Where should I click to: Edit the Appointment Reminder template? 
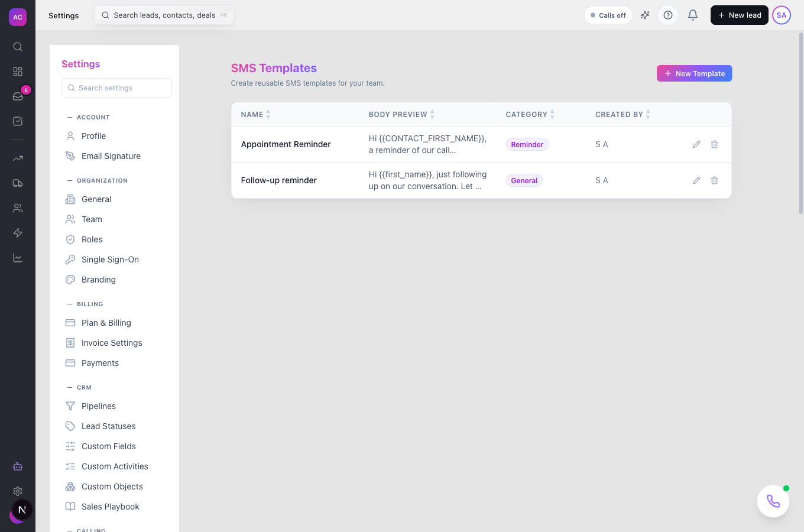pyautogui.click(x=696, y=144)
